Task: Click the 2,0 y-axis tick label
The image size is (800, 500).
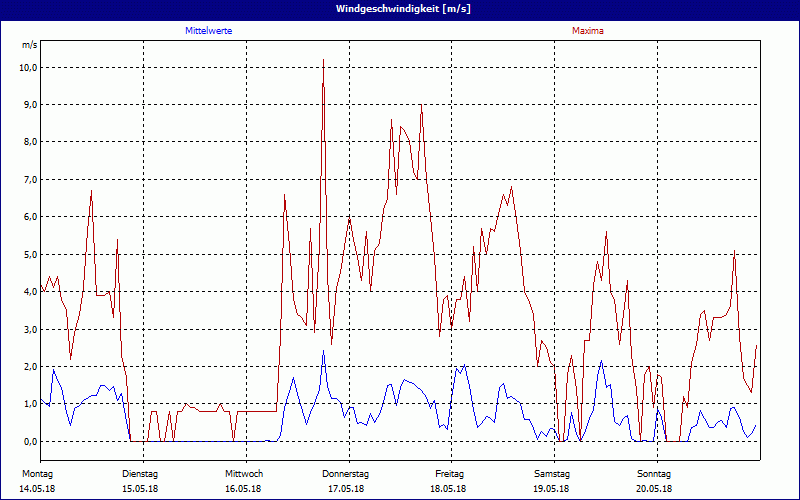Action: click(30, 366)
